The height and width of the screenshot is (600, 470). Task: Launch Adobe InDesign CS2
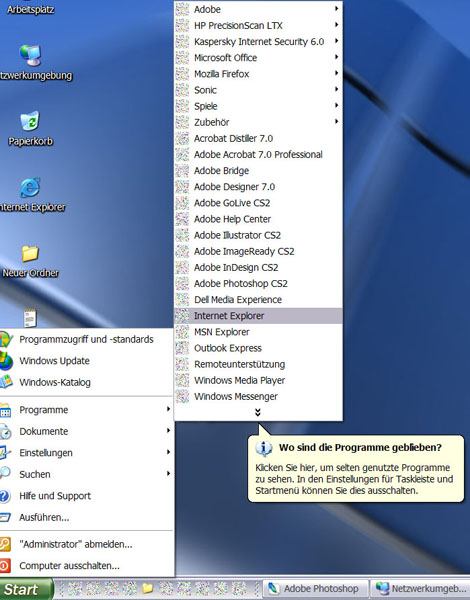click(258, 267)
